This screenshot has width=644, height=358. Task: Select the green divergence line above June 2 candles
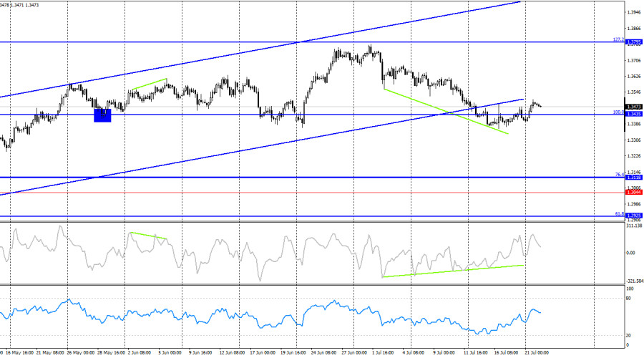click(150, 84)
